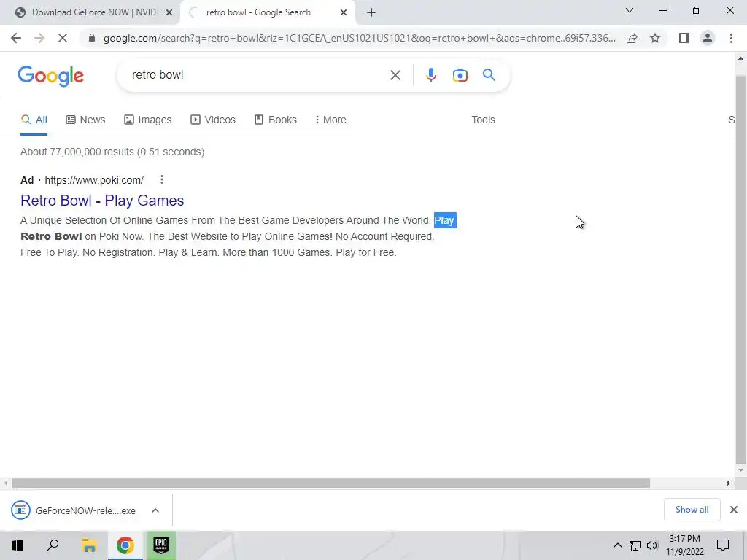Open a new Chrome tab
The width and height of the screenshot is (747, 560).
(371, 12)
